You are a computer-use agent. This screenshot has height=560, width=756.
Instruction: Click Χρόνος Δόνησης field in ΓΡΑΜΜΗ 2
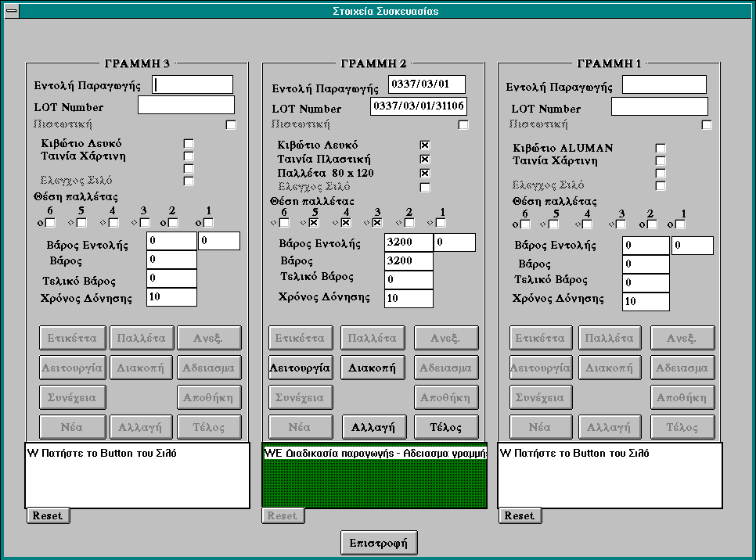click(x=409, y=298)
